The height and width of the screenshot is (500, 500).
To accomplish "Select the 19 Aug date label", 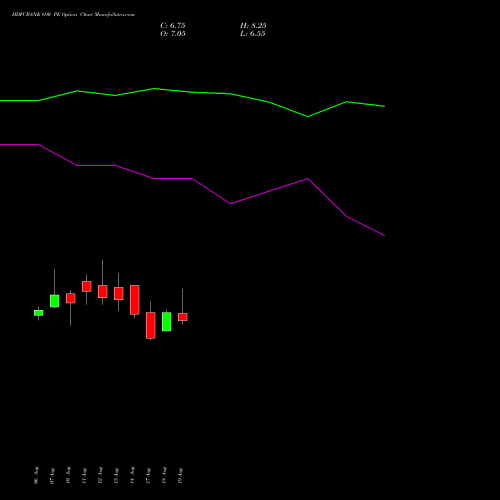I will [x=180, y=475].
